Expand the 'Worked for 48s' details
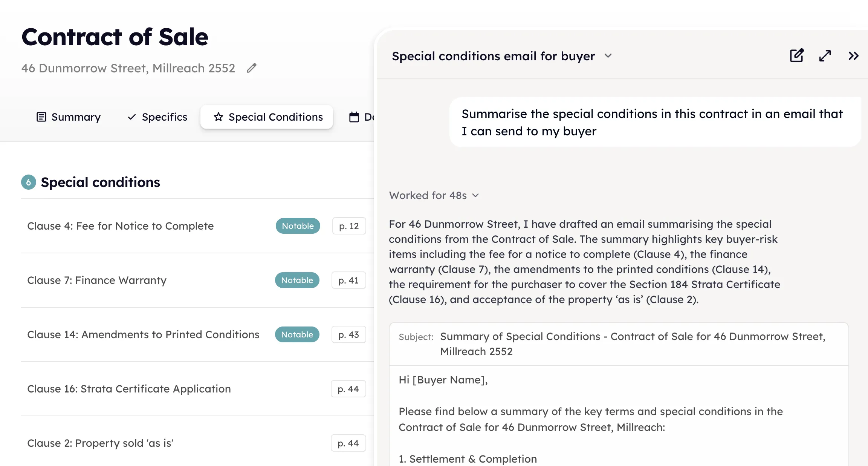868x466 pixels. click(x=434, y=195)
